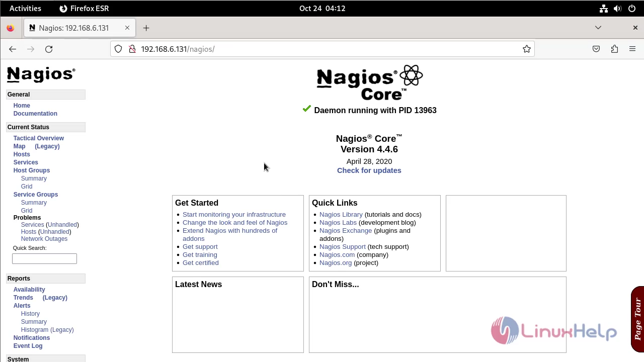
Task: Reload the Nagios page
Action: tap(49, 49)
